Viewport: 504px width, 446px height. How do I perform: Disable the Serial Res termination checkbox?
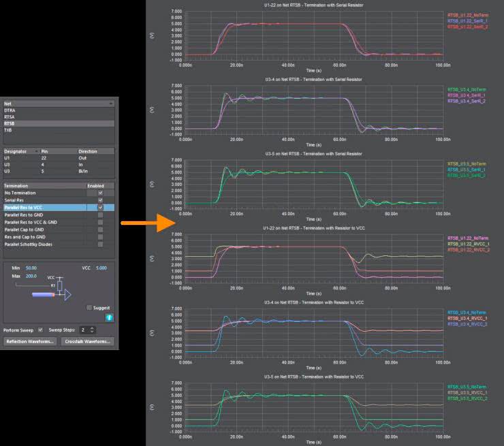100,200
